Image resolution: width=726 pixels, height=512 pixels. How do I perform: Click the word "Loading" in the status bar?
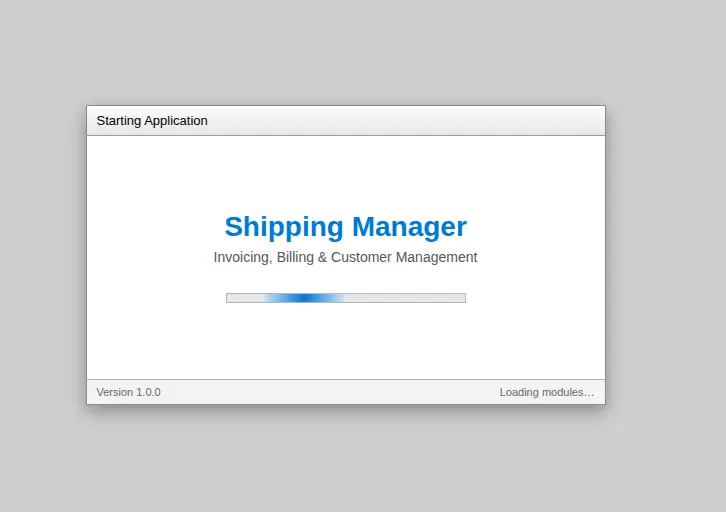point(519,392)
